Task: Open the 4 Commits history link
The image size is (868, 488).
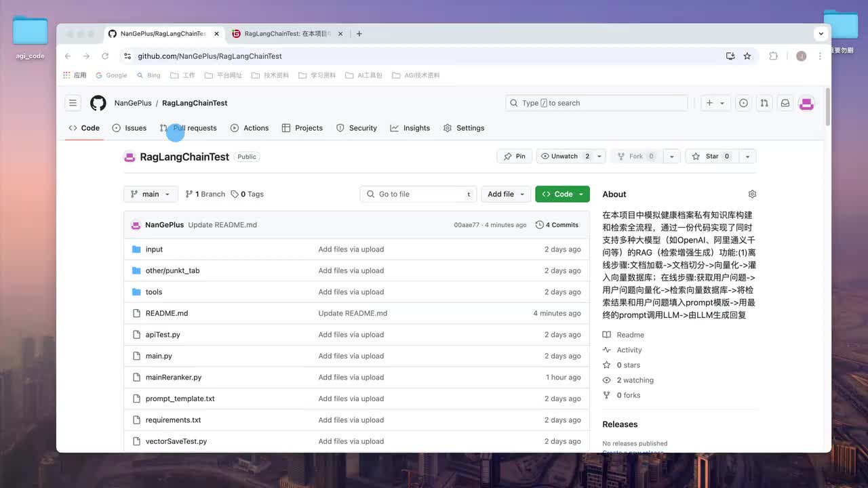Action: click(557, 225)
